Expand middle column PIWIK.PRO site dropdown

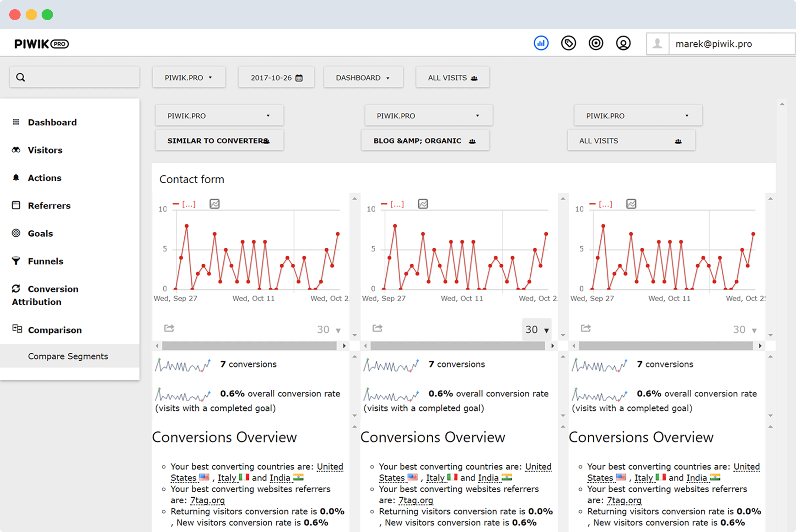429,116
